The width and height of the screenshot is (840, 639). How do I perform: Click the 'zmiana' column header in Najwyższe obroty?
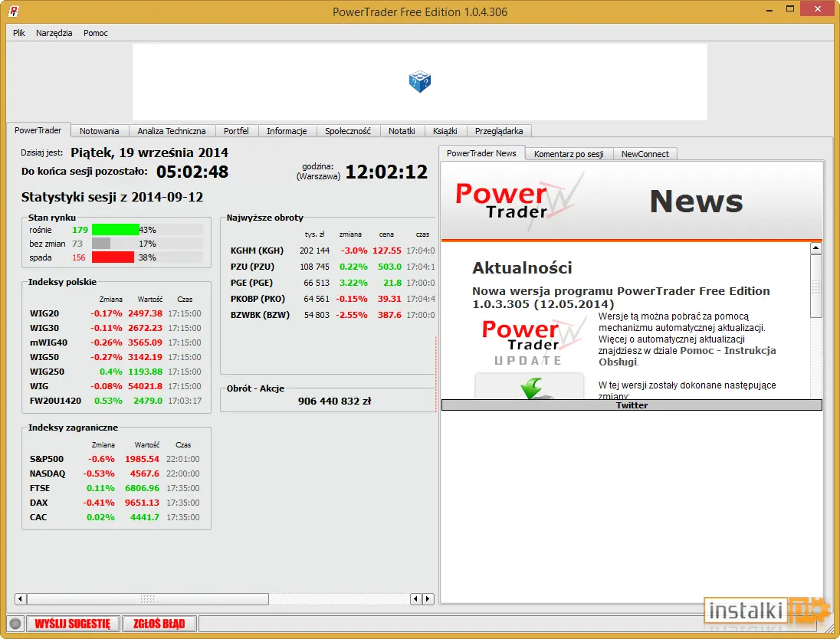click(x=350, y=234)
